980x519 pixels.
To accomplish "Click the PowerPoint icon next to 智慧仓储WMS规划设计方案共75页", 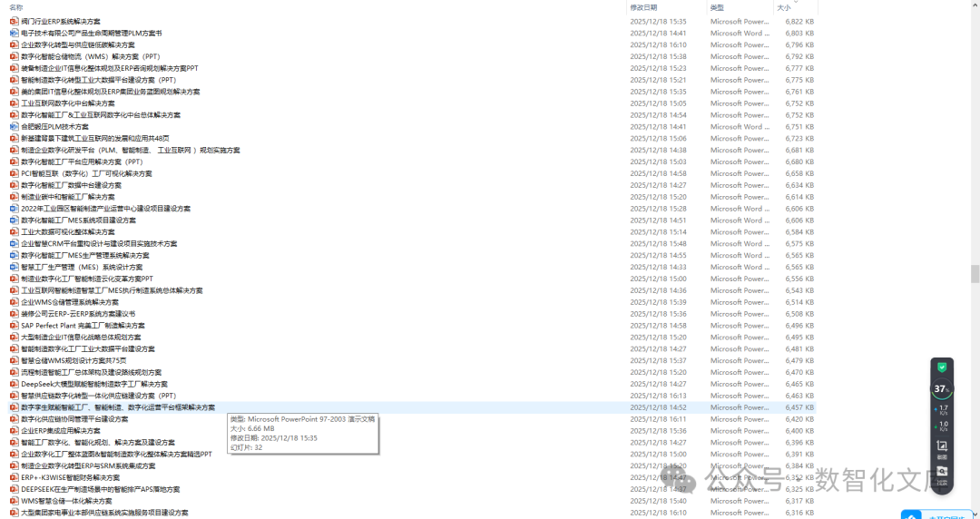I will click(15, 361).
